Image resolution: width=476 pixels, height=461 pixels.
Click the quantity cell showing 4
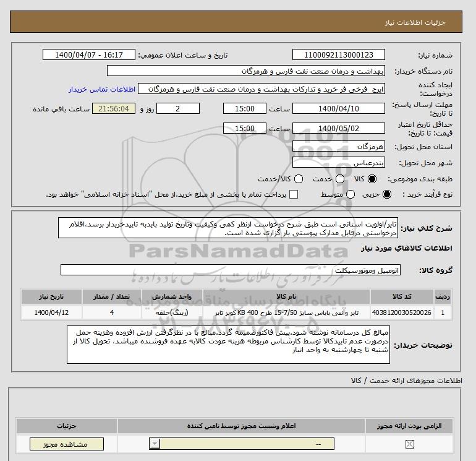[112, 312]
